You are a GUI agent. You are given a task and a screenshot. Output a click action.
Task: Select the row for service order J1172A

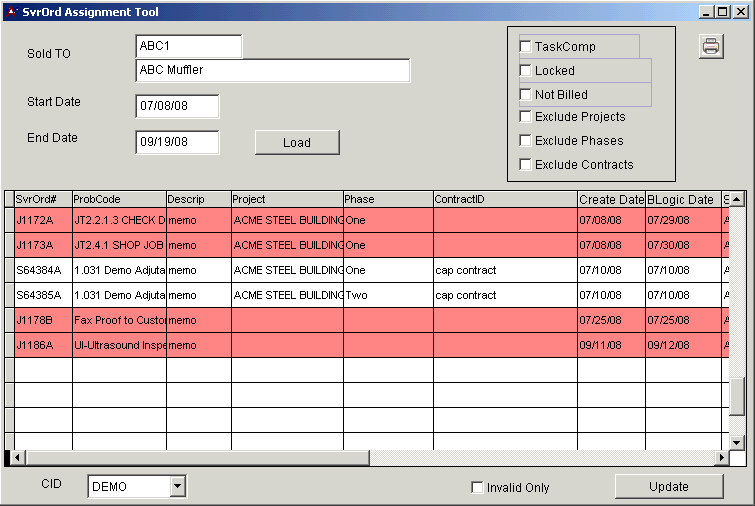coord(42,219)
